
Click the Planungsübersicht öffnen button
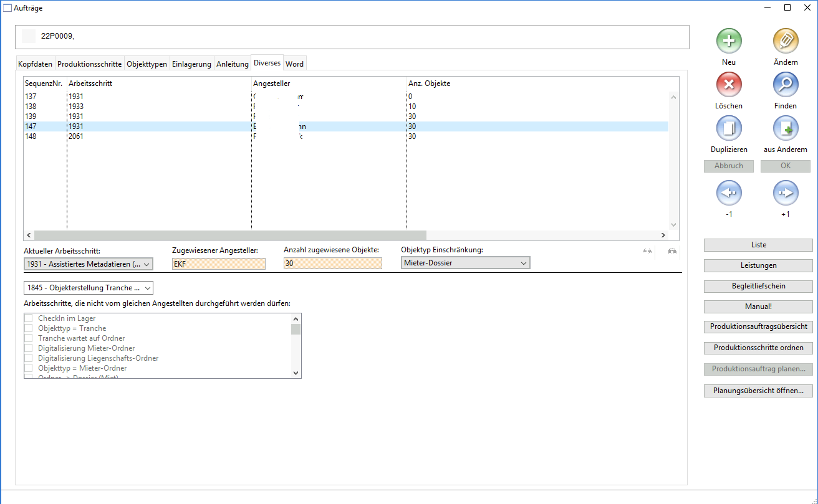click(x=758, y=391)
